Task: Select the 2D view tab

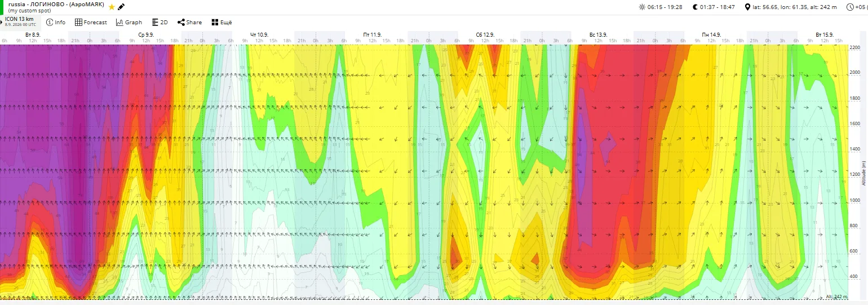Action: [160, 23]
